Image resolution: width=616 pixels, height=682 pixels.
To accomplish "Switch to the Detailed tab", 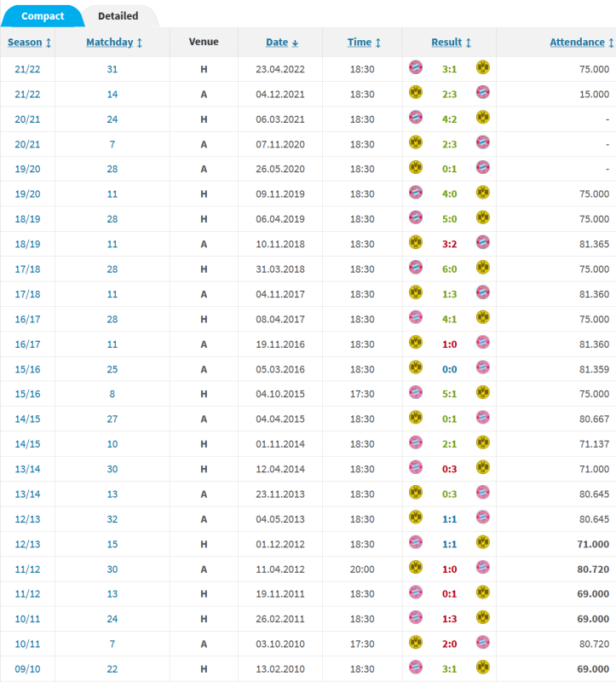I will 118,16.
